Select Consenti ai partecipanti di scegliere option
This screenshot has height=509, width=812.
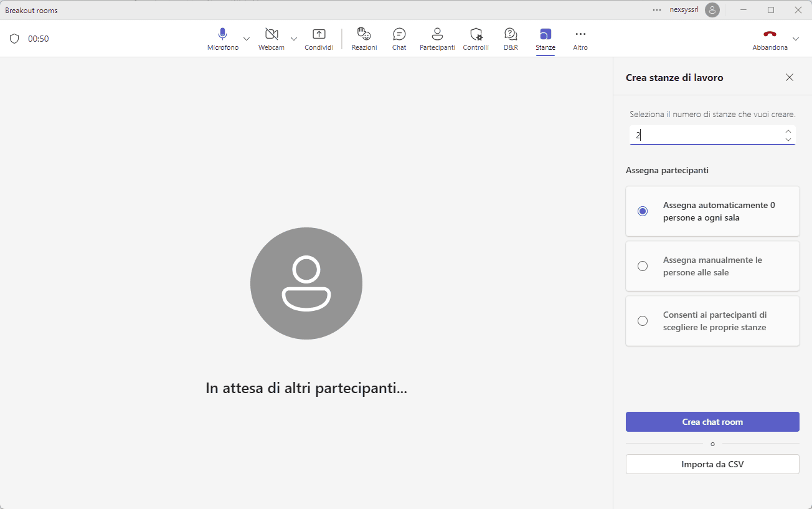tap(712, 321)
